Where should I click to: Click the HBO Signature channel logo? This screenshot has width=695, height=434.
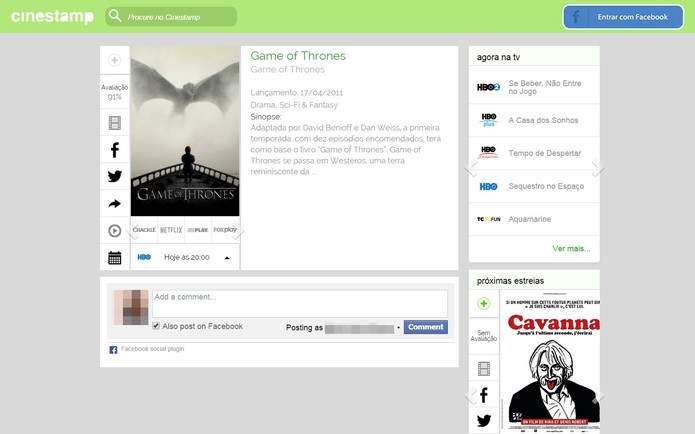point(488,152)
